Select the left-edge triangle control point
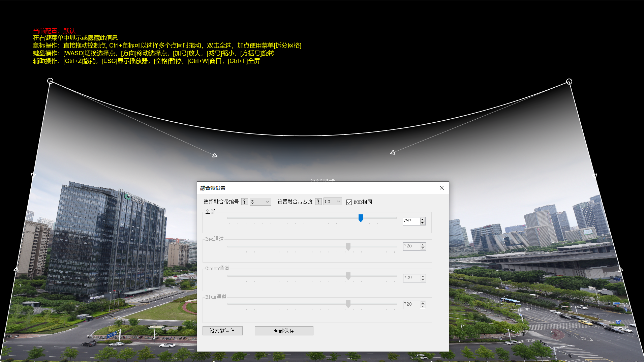The image size is (644, 362). click(33, 176)
